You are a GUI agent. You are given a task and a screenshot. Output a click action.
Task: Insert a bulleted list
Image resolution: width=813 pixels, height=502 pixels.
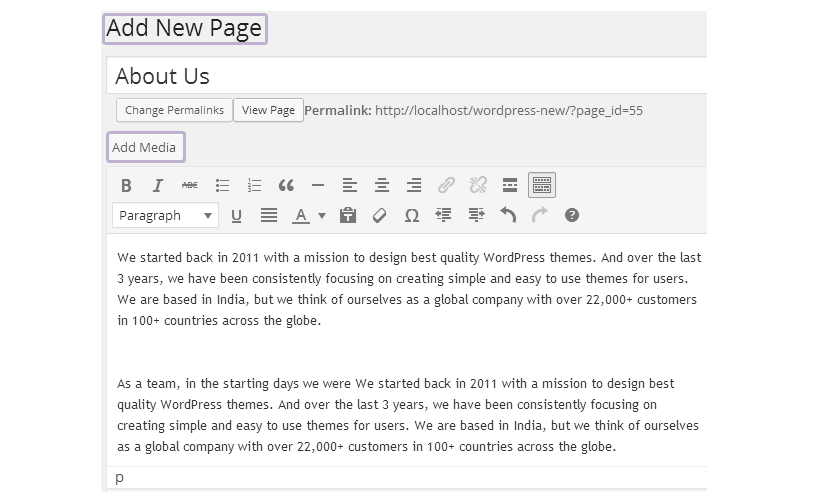click(x=222, y=185)
